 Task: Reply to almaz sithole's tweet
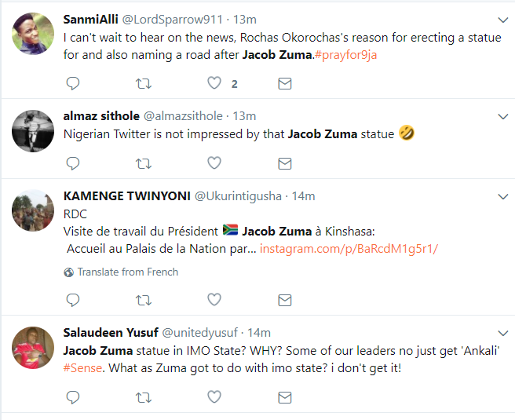pyautogui.click(x=72, y=163)
